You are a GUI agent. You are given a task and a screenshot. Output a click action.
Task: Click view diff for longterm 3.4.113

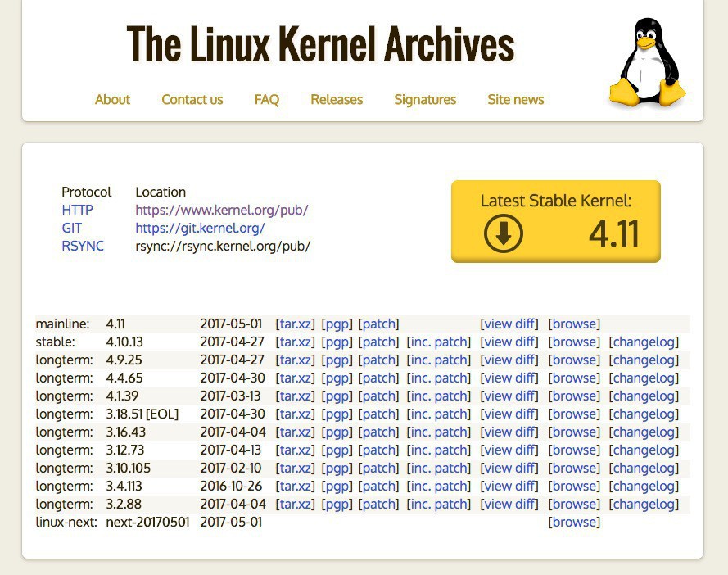click(x=509, y=487)
